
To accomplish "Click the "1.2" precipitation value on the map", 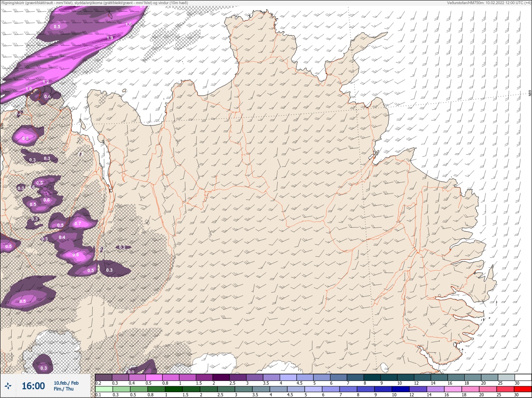I will [x=46, y=82].
